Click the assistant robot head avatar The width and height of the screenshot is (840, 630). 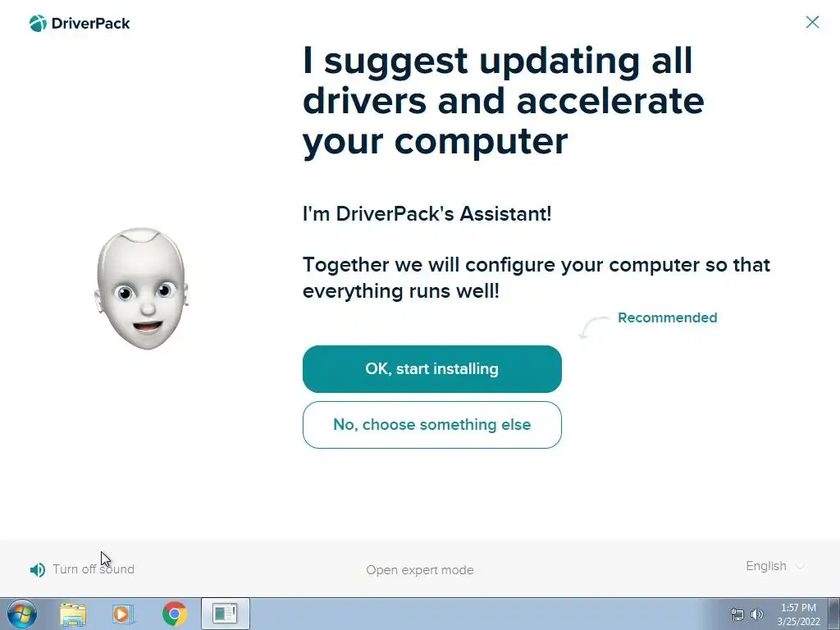(141, 289)
